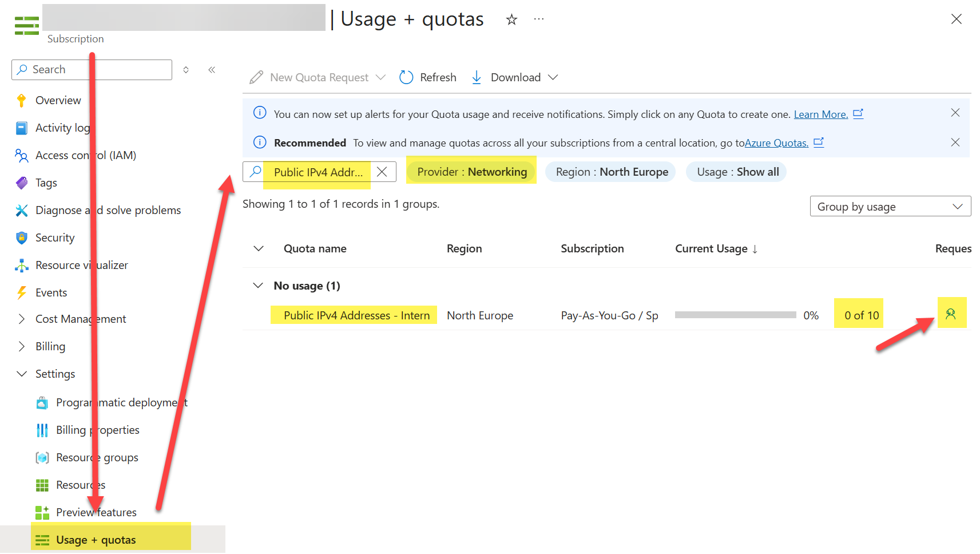Image resolution: width=980 pixels, height=554 pixels.
Task: Sort by Subscription column header
Action: pos(592,249)
